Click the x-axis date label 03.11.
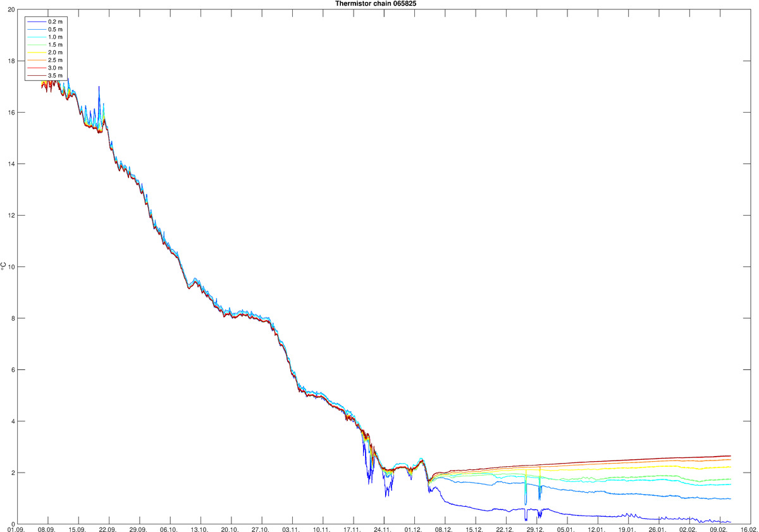 (x=291, y=529)
